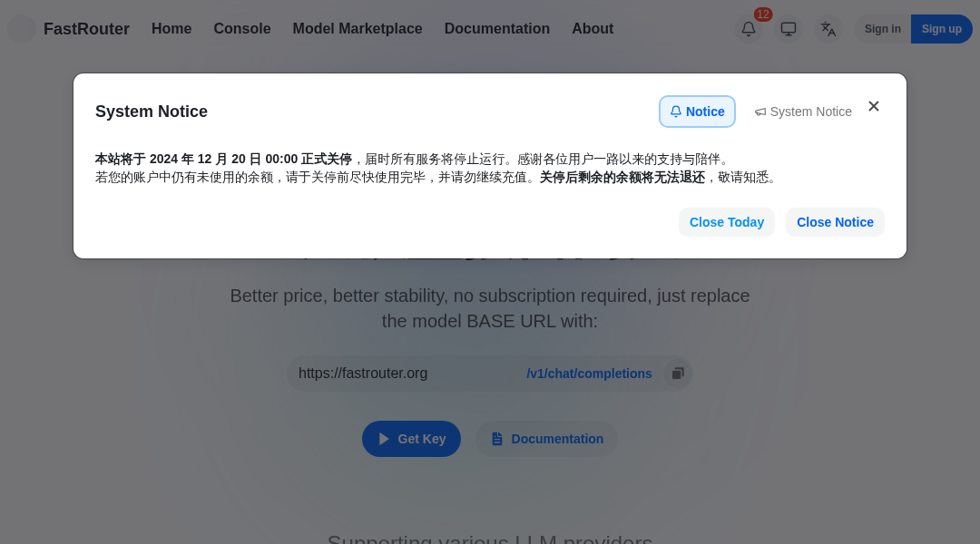The height and width of the screenshot is (544, 980).
Task: Click the monitor theme switch icon
Action: coord(789,29)
